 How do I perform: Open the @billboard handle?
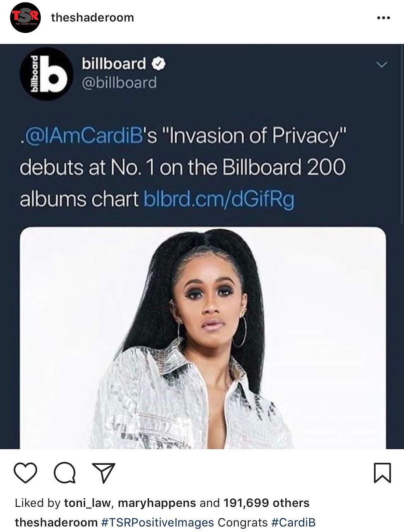(119, 83)
